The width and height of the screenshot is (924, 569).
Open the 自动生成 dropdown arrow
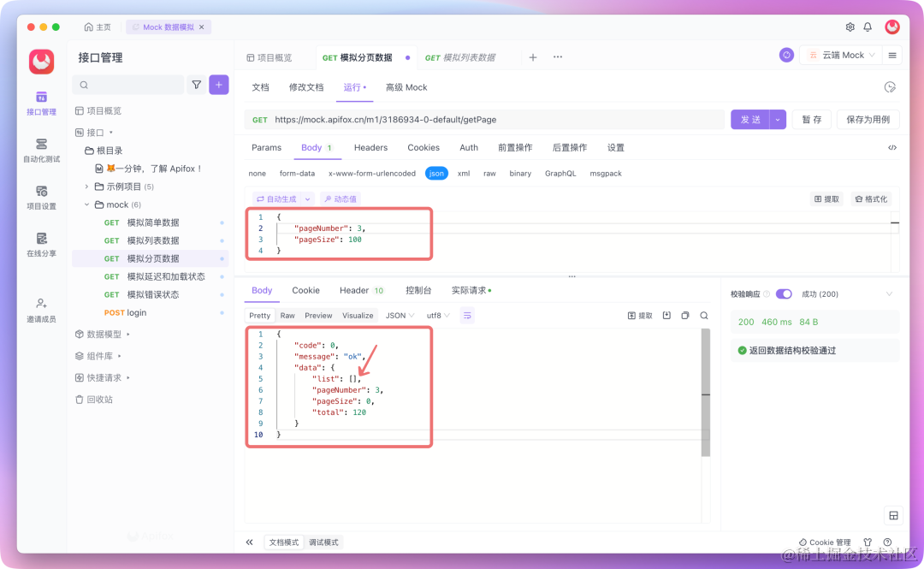tap(308, 199)
